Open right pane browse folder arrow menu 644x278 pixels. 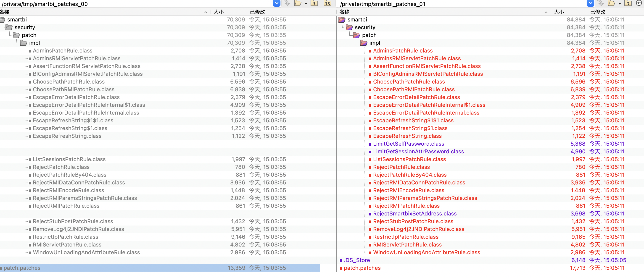point(620,4)
